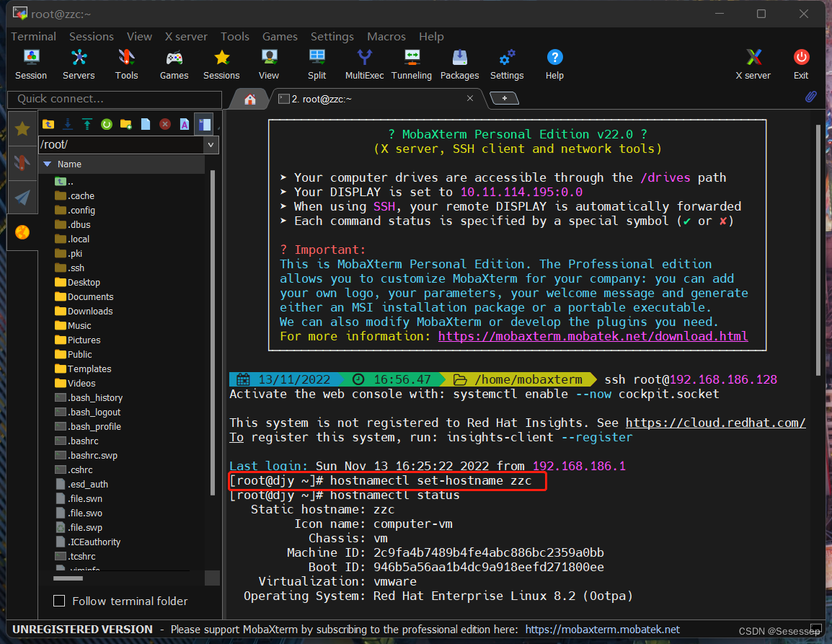Open the cloud.redhat.com link
This screenshot has height=644, width=832.
coord(715,423)
